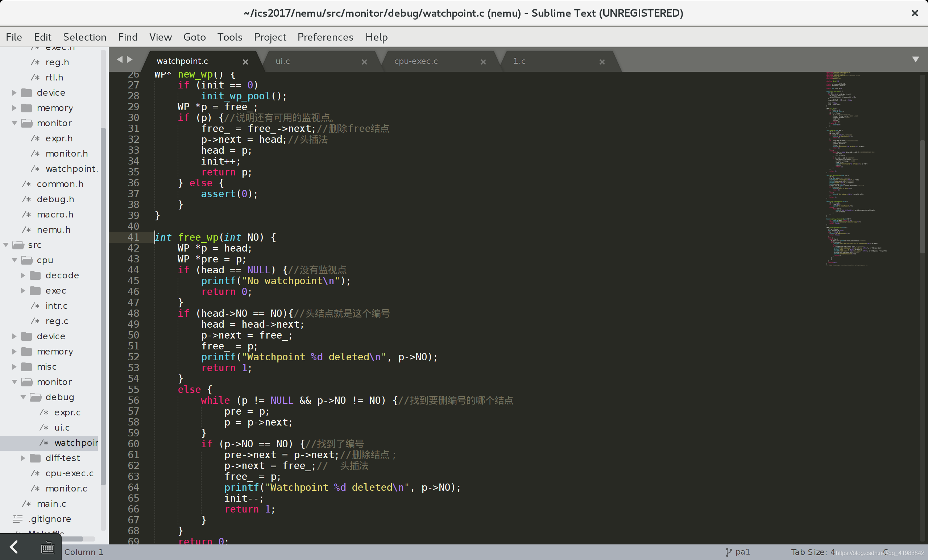
Task: Collapse the cpu folder
Action: (14, 260)
